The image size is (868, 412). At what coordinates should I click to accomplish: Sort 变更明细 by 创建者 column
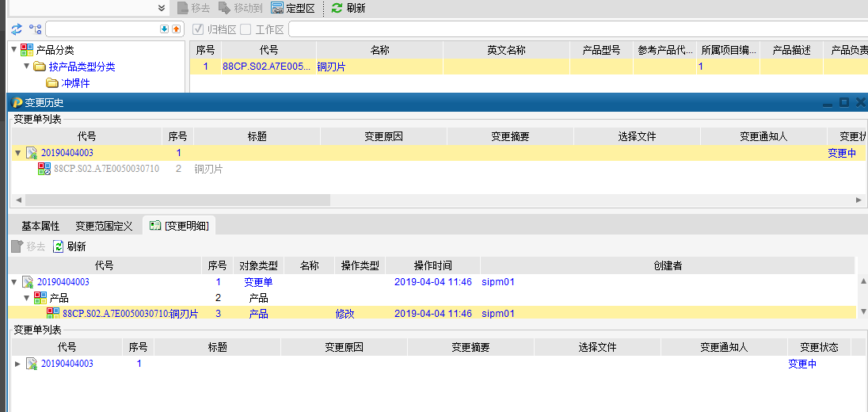(x=668, y=265)
